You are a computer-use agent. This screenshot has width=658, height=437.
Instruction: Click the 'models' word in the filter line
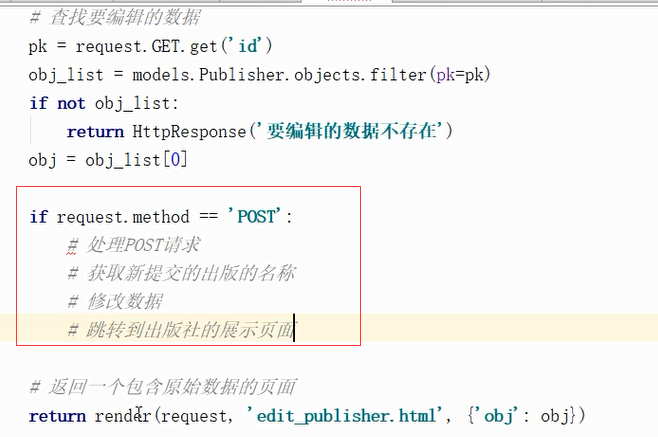click(x=162, y=74)
